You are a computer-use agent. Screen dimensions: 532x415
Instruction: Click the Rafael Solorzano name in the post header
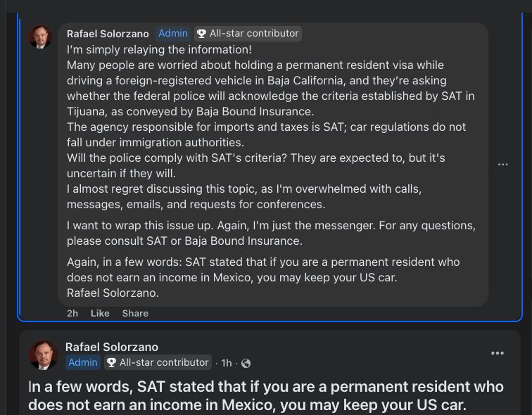[x=112, y=347]
